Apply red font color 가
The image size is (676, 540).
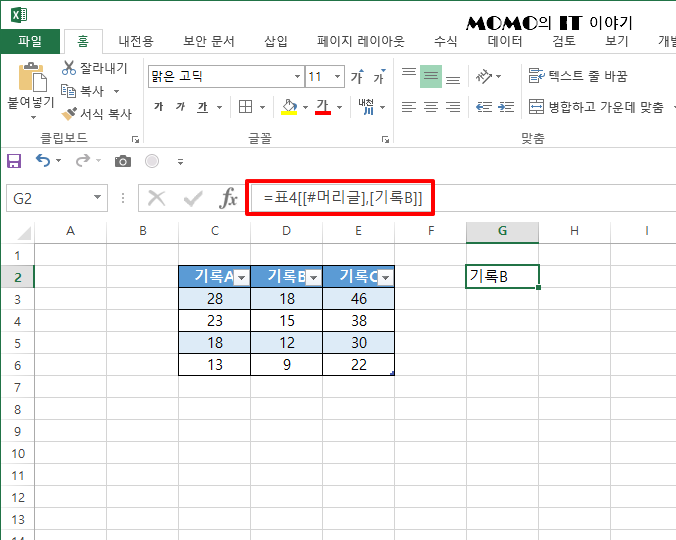[x=322, y=106]
